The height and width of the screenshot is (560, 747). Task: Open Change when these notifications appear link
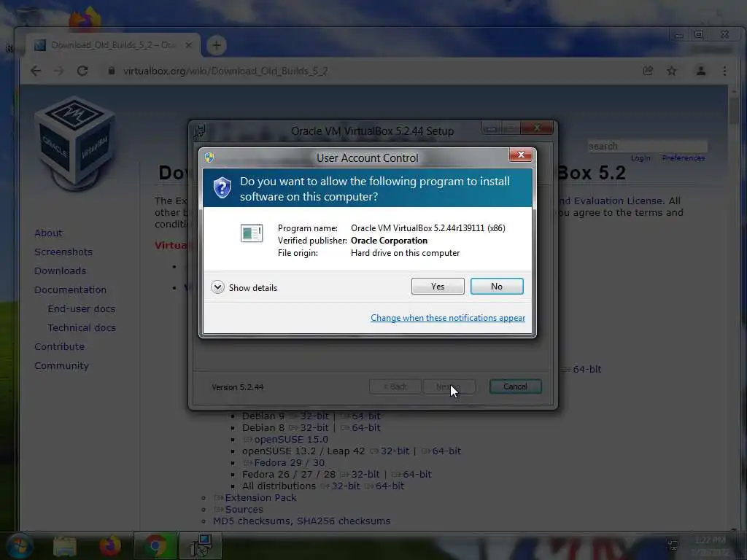click(448, 318)
